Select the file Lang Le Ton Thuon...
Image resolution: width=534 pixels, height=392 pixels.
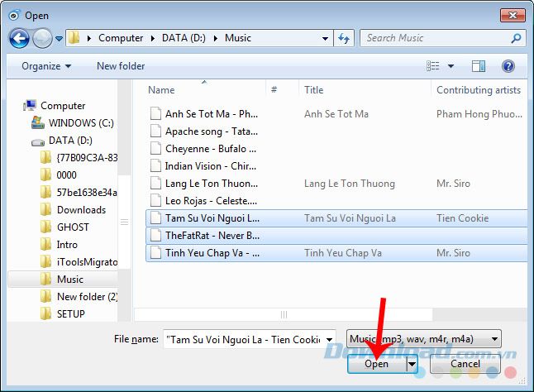tap(212, 184)
